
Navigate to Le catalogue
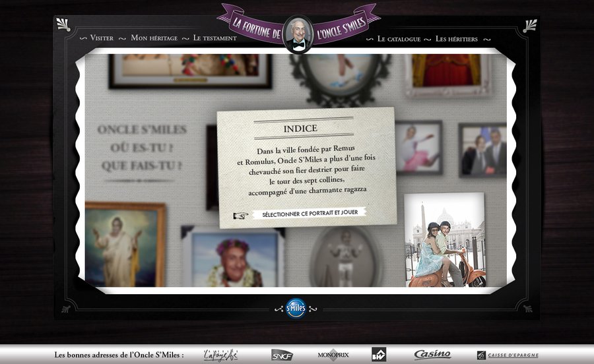point(399,39)
